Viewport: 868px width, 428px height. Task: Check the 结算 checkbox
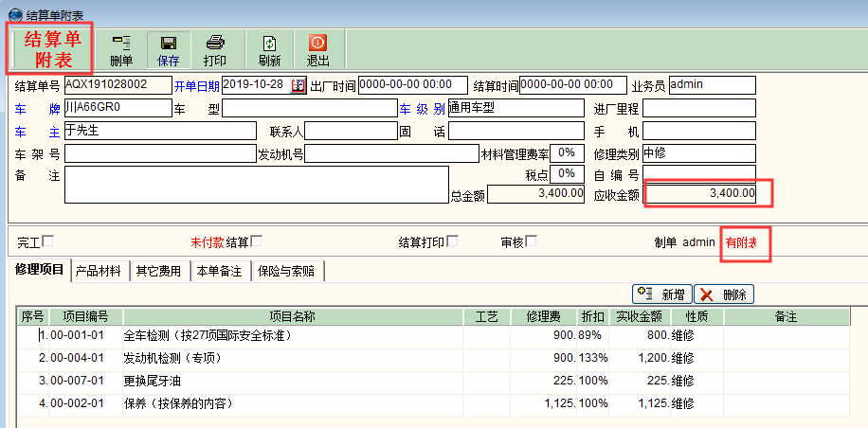pos(256,241)
